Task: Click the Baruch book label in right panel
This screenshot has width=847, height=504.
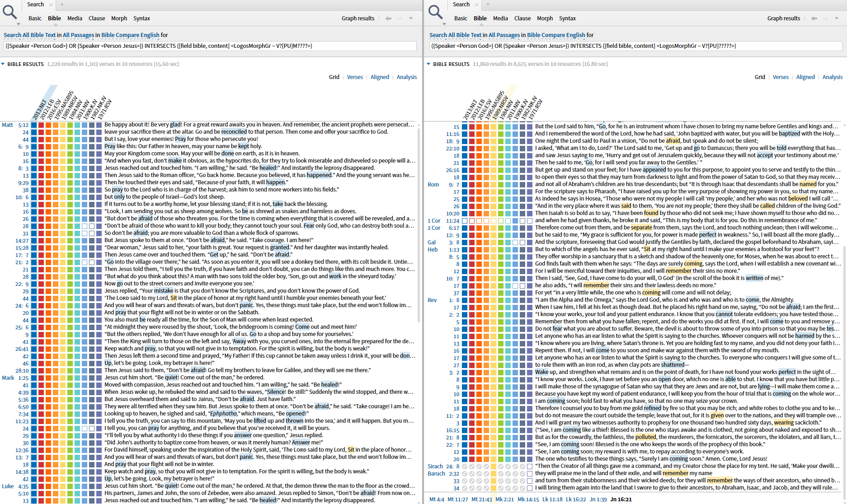Action: [x=436, y=474]
